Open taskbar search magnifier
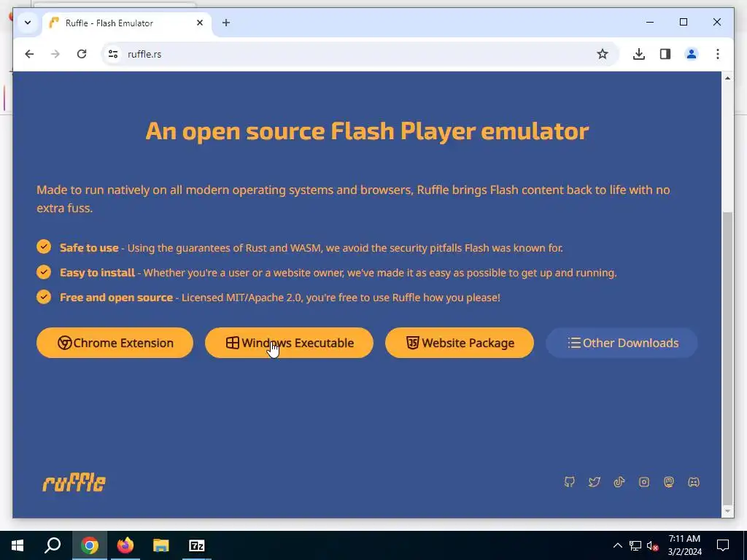Viewport: 747px width, 560px height. [x=53, y=545]
